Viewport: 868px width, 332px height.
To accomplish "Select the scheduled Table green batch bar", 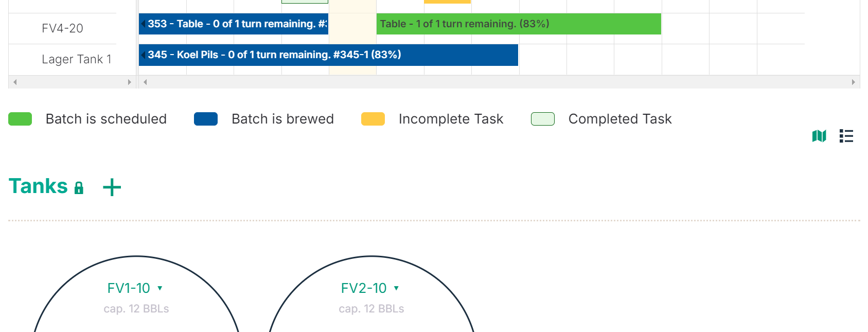I will 519,24.
